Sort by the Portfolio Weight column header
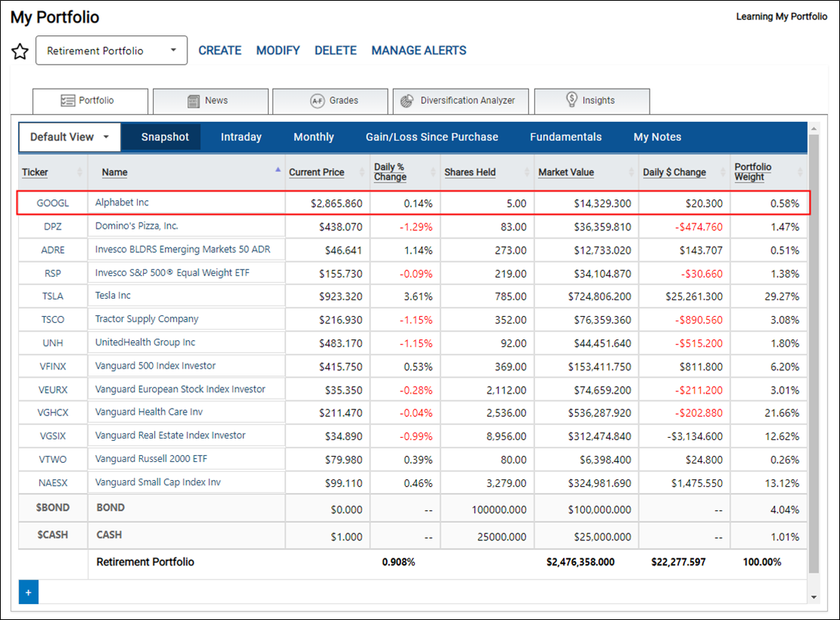Image resolution: width=840 pixels, height=620 pixels. click(x=753, y=172)
